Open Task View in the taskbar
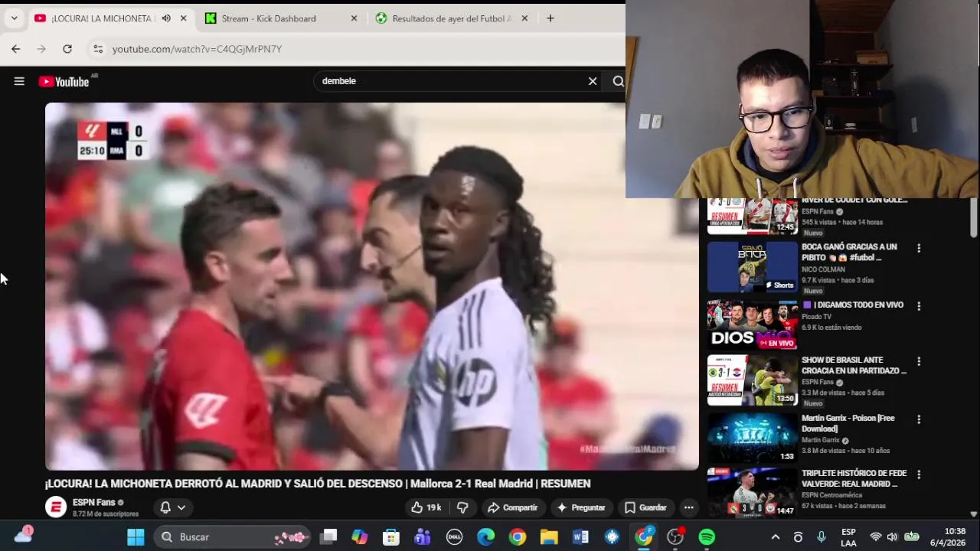This screenshot has height=551, width=980. point(328,537)
